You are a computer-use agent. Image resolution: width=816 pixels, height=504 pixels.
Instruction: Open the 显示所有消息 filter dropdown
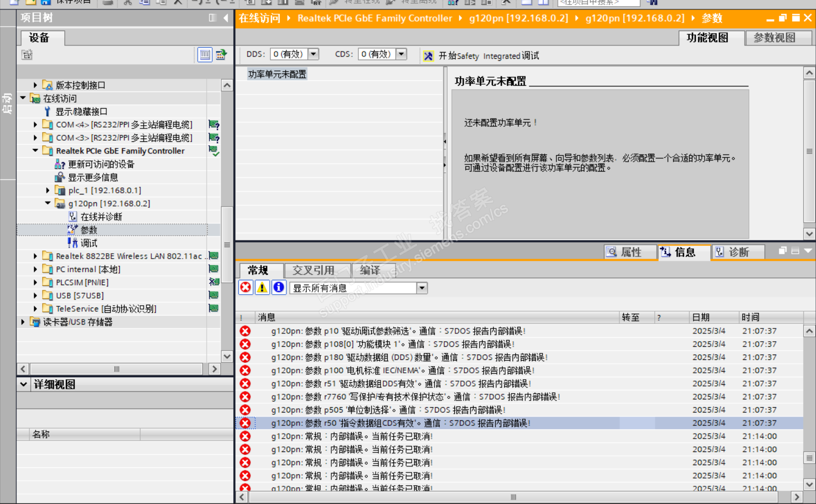coord(422,288)
